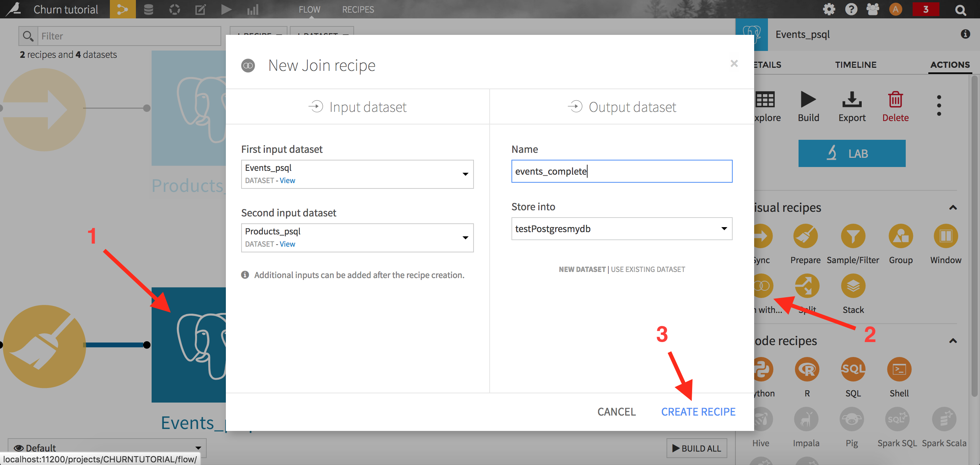Collapse the Visual recipes section

point(953,208)
